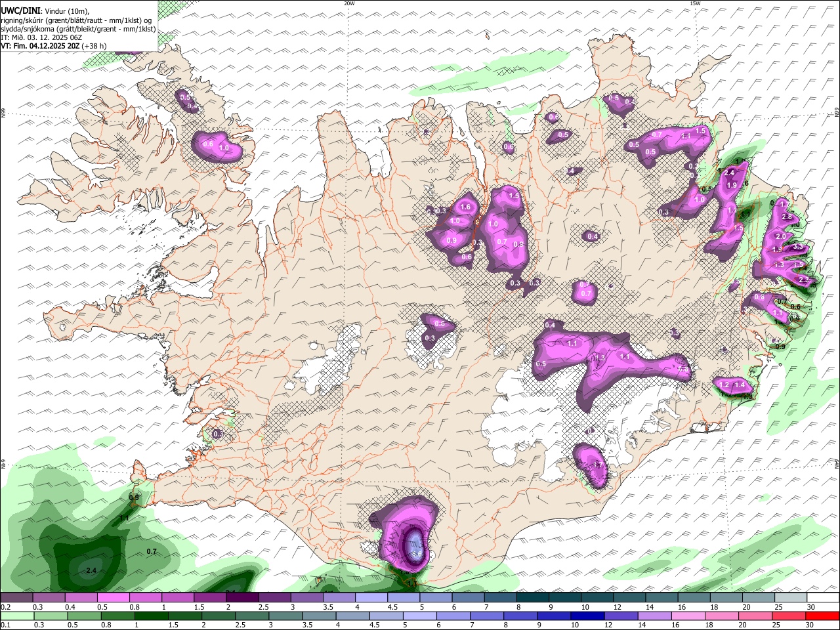Viewport: 840px width, 630px height.
Task: Click the deep navy 10–12 rain legend swatch
Action: pos(588,616)
